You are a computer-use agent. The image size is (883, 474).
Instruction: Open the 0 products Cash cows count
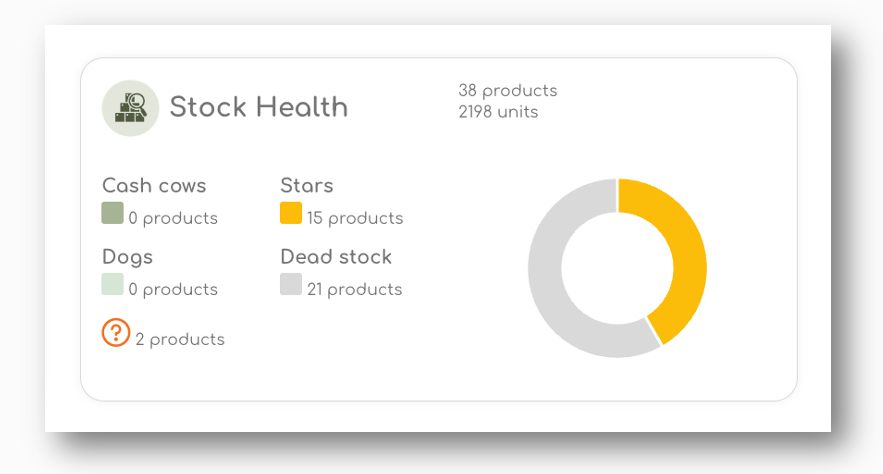click(173, 218)
